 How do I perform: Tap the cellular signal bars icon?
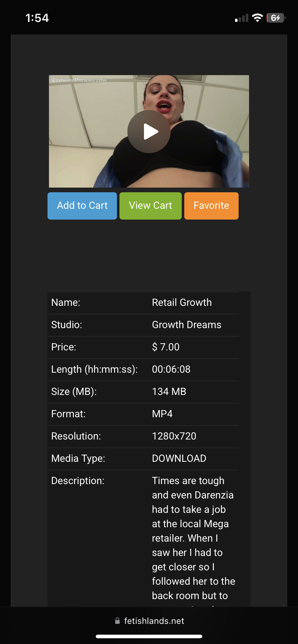pyautogui.click(x=241, y=18)
